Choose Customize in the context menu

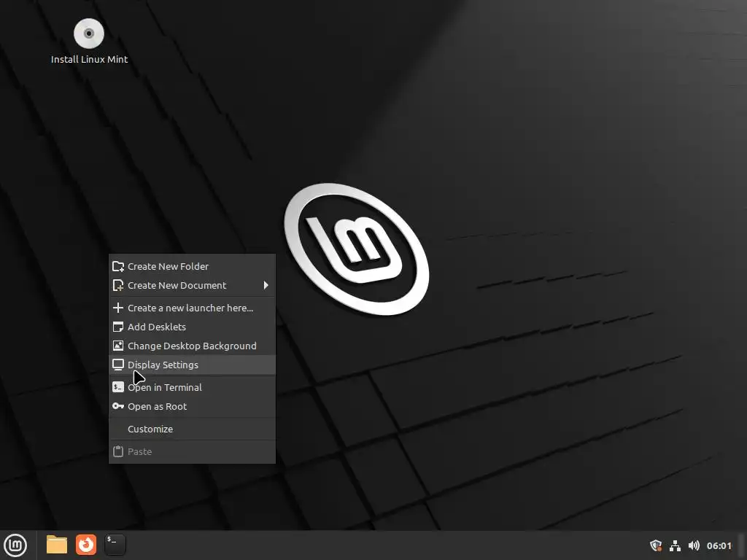pyautogui.click(x=192, y=429)
